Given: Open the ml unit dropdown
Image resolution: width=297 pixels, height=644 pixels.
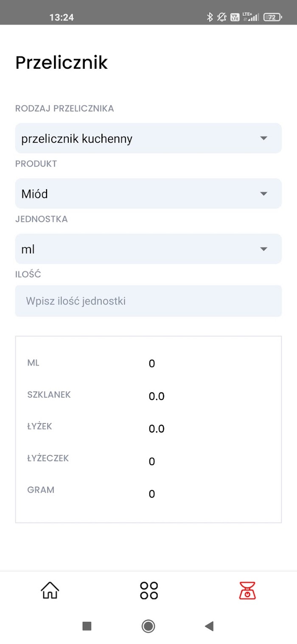Looking at the screenshot, I should click(148, 249).
